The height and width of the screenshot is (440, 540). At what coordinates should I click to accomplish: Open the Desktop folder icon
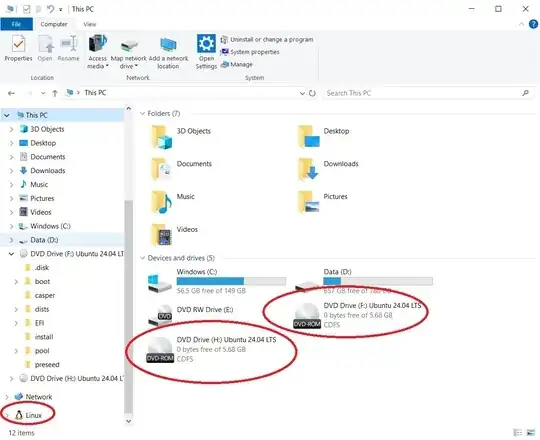pyautogui.click(x=308, y=137)
